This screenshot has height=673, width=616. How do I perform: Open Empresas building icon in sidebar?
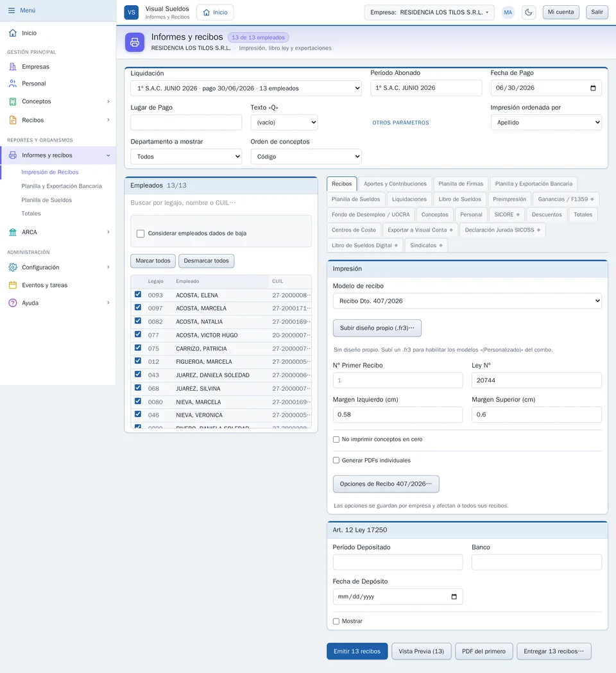pos(13,67)
